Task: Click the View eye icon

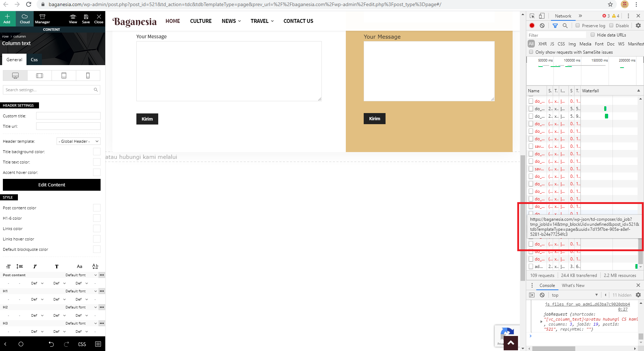Action: point(73,19)
